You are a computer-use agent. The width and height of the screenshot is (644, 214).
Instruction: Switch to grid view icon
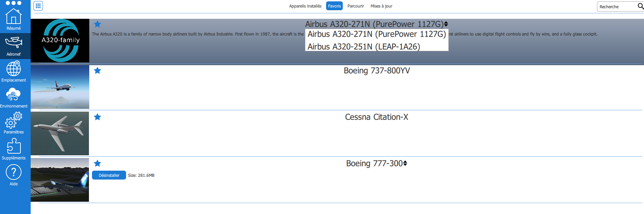pyautogui.click(x=38, y=6)
